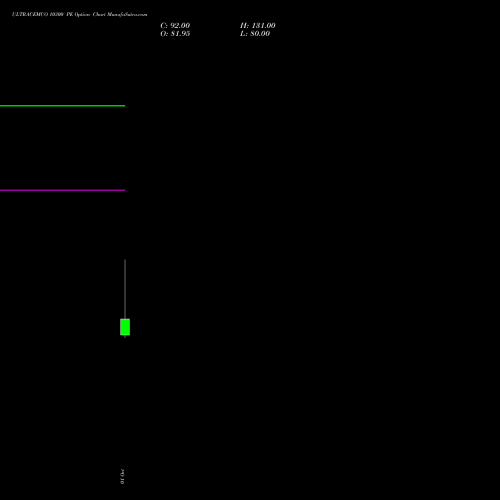Image resolution: width=500 pixels, height=500 pixels.
Task: Click the magenta horizontal level line
Action: pyautogui.click(x=62, y=190)
